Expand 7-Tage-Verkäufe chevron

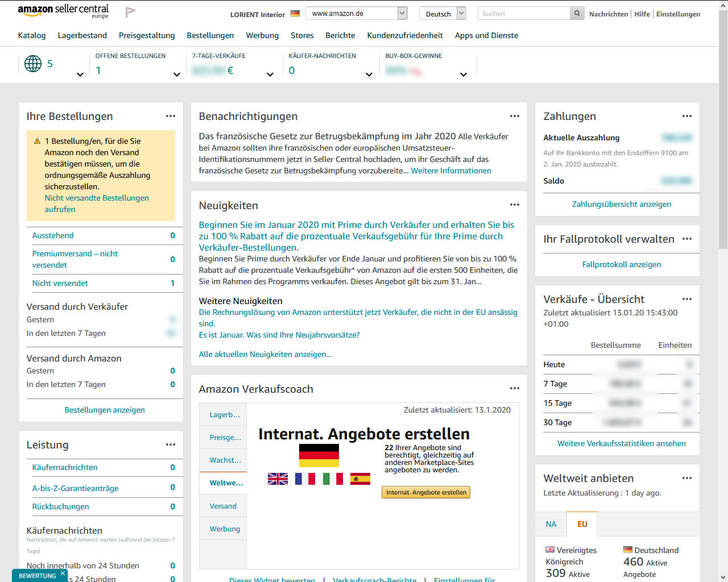(270, 74)
